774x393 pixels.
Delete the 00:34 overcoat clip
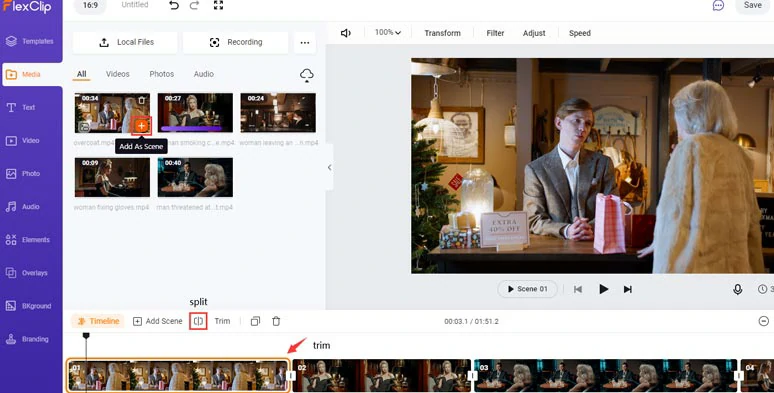142,100
